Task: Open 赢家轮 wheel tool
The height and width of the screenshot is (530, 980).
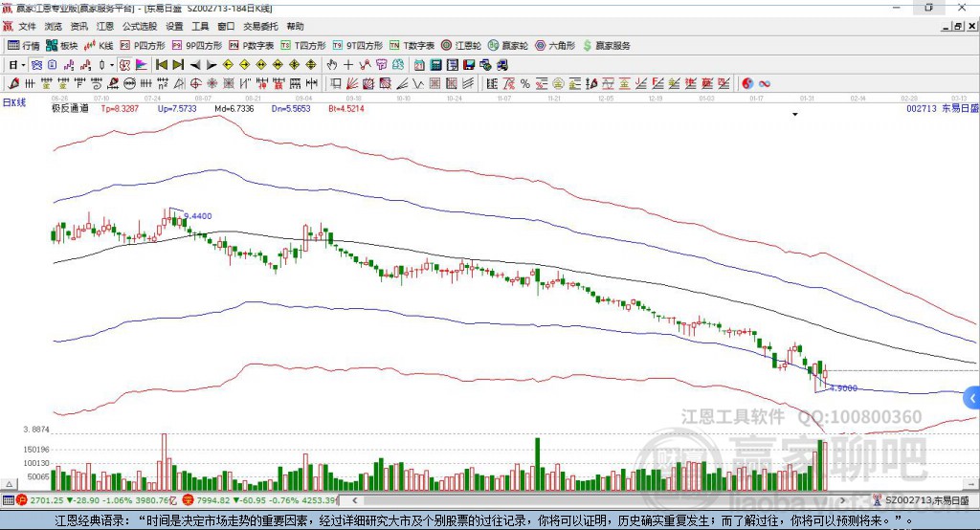Action: coord(508,46)
